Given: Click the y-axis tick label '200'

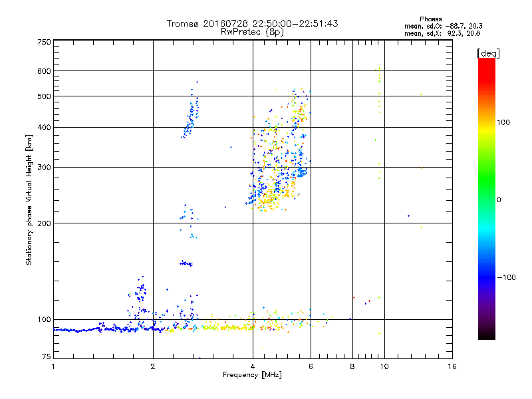Looking at the screenshot, I should coord(45,223).
